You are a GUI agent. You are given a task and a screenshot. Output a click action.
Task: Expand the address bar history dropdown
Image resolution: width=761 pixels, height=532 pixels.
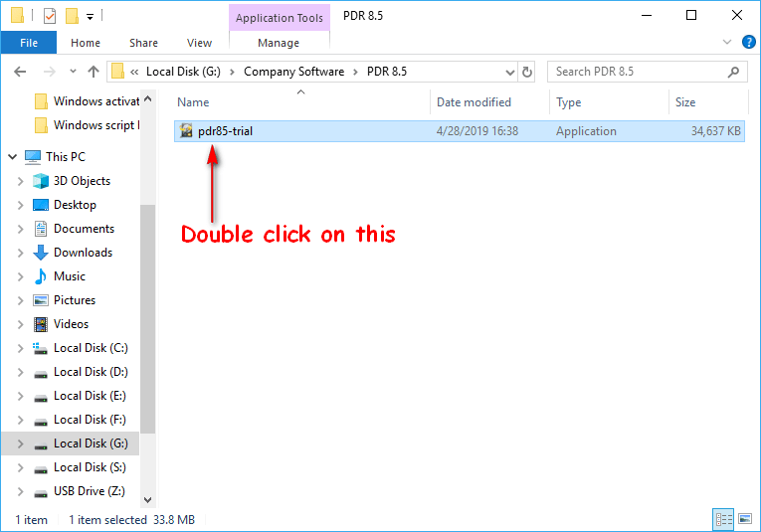[x=509, y=73]
